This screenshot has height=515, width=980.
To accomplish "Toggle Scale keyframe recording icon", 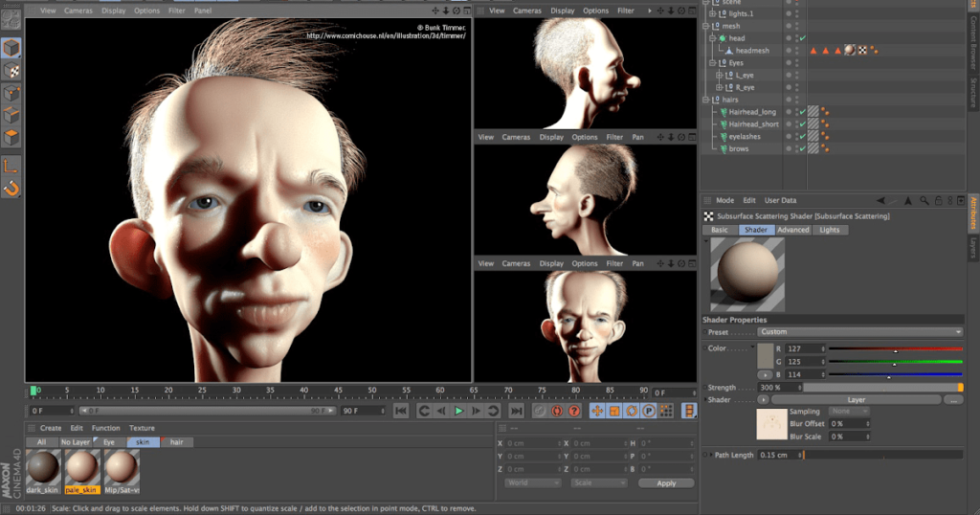I will [614, 411].
